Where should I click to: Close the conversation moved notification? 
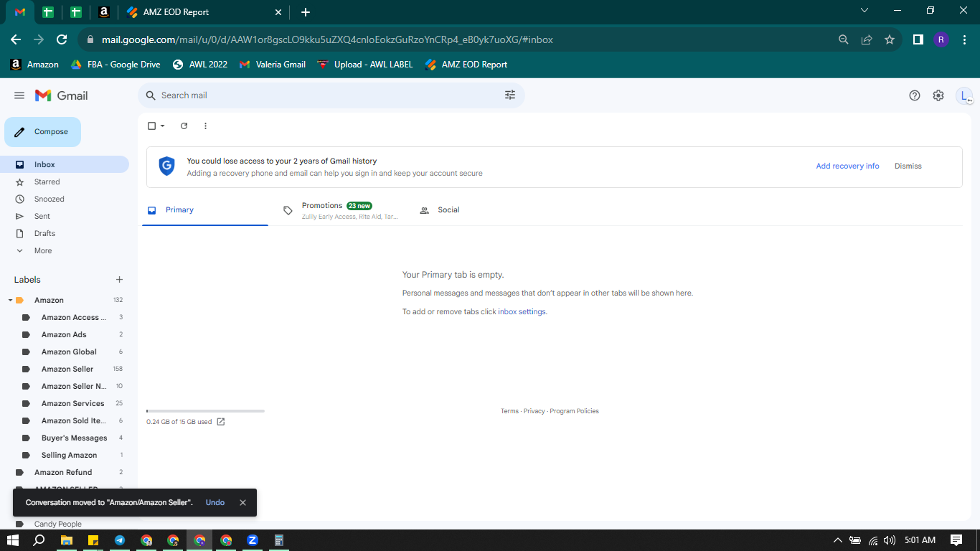tap(242, 503)
